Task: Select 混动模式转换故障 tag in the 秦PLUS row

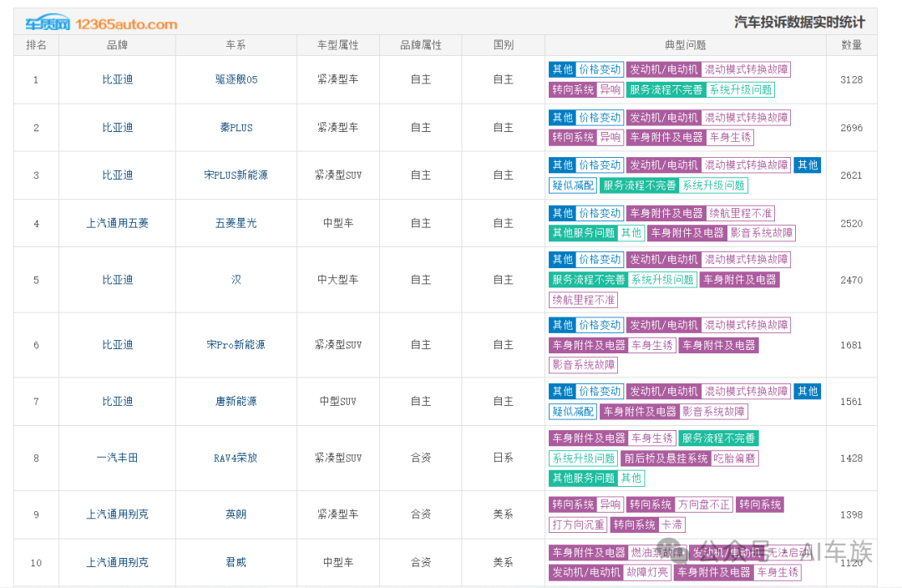Action: [x=746, y=118]
